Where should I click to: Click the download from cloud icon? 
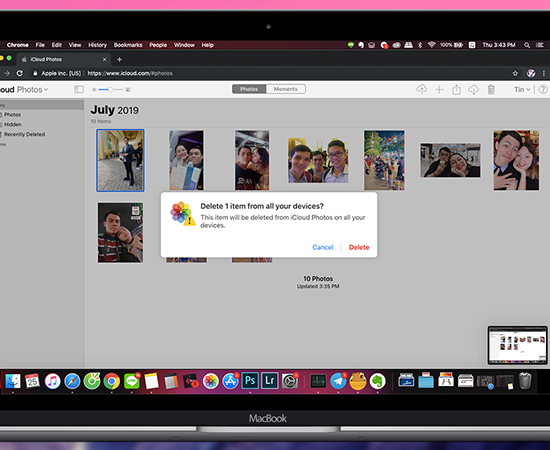[473, 90]
